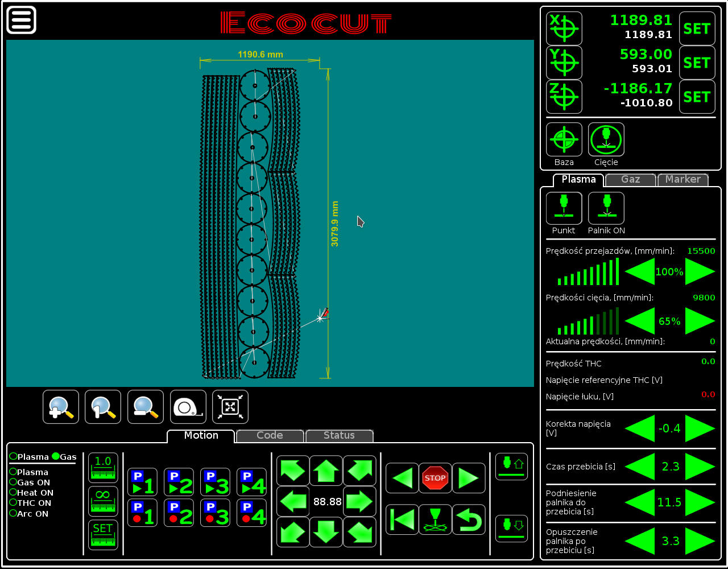Viewport: 728px width, 569px height.
Task: Select the zoom-in tool below the drawing
Action: pyautogui.click(x=60, y=406)
